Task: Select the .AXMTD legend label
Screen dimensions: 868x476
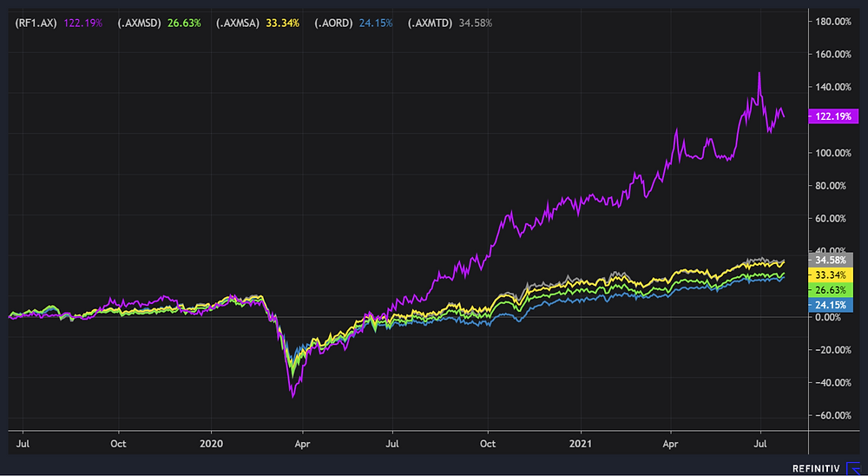Action: point(431,23)
